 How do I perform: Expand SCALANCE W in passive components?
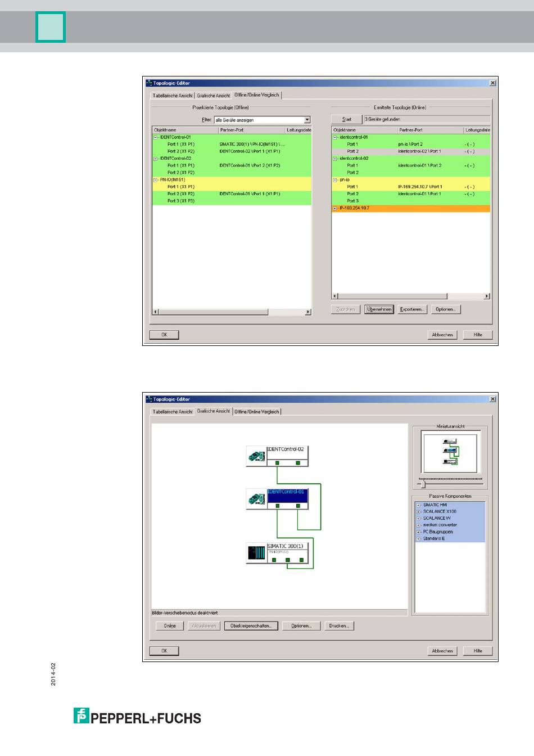pos(418,519)
